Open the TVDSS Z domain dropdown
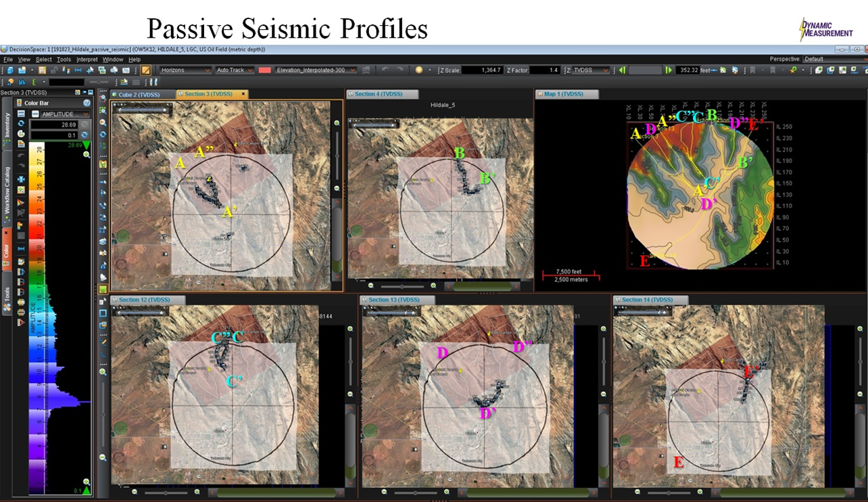868x502 pixels. pos(591,70)
